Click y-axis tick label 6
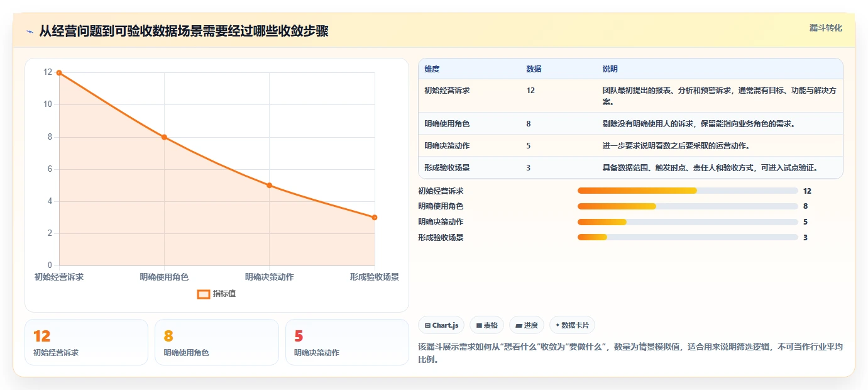Image resolution: width=868 pixels, height=390 pixels. coord(50,169)
